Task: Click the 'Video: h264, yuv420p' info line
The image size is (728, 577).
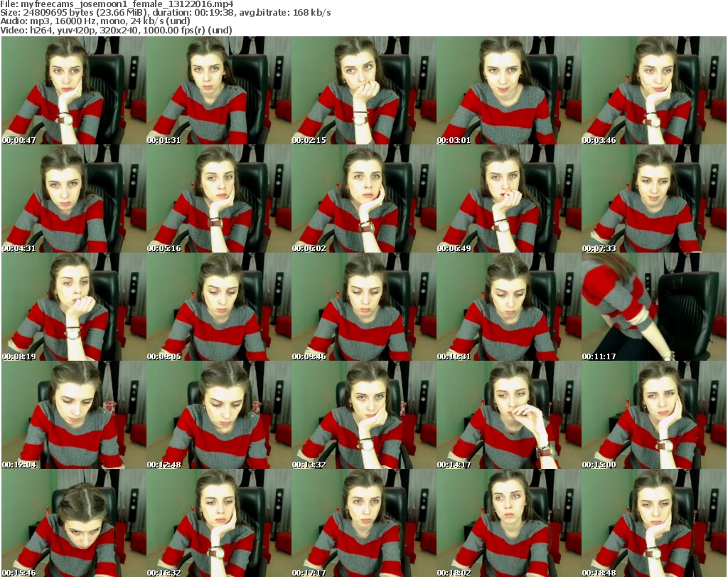Action: pos(116,30)
